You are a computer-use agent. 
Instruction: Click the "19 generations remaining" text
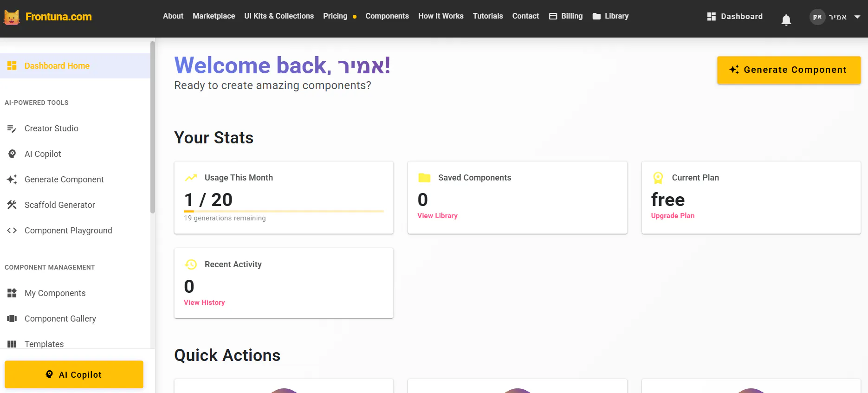(x=225, y=218)
